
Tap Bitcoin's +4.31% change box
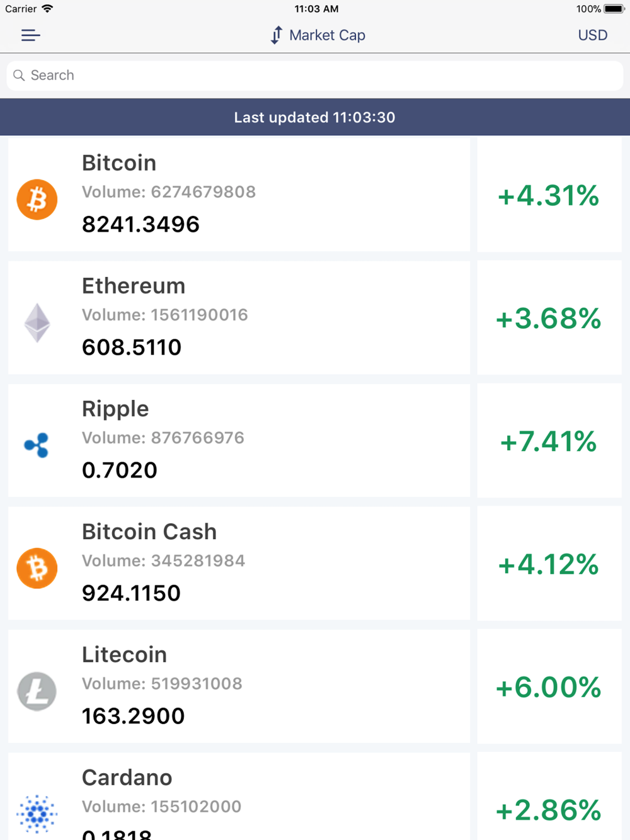(549, 195)
